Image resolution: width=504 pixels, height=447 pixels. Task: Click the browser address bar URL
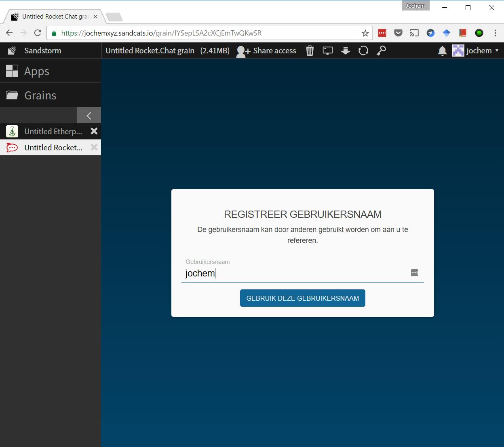pos(162,33)
